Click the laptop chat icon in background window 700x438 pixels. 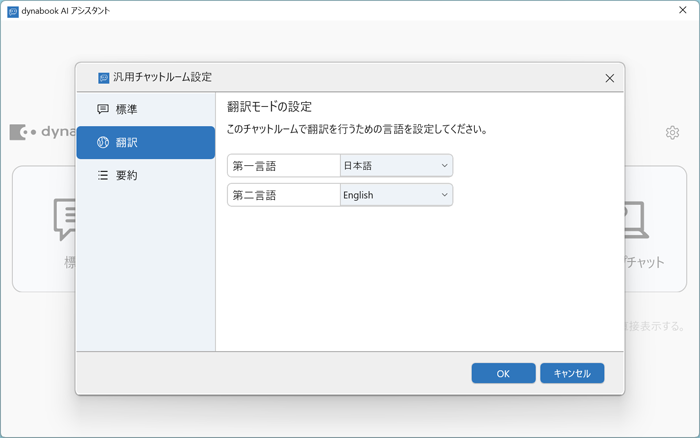[637, 220]
